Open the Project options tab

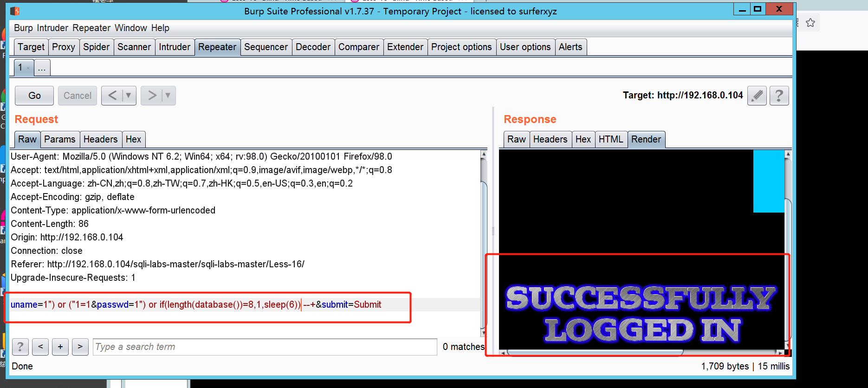coord(461,47)
